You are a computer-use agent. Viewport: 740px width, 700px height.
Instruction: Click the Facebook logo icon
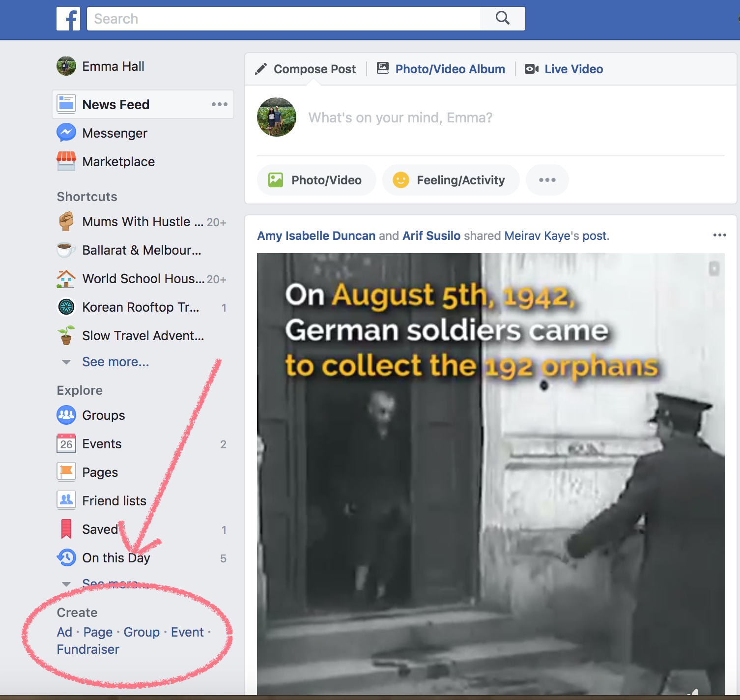point(68,19)
